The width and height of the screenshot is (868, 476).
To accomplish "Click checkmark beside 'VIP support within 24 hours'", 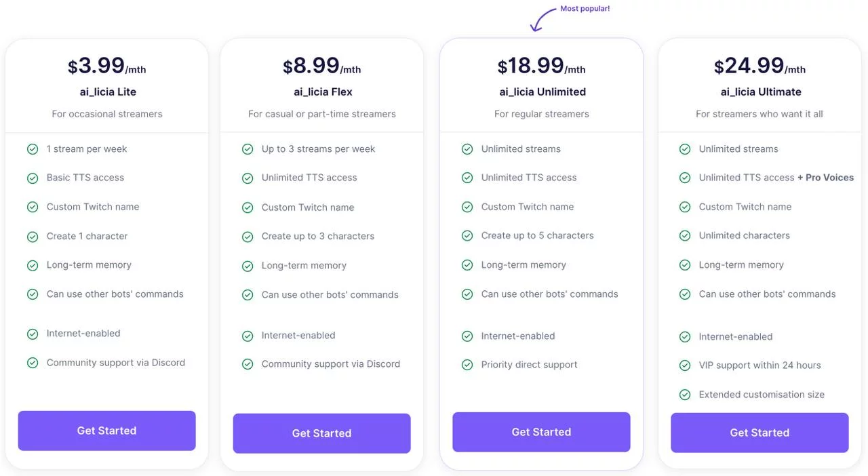I will [685, 365].
